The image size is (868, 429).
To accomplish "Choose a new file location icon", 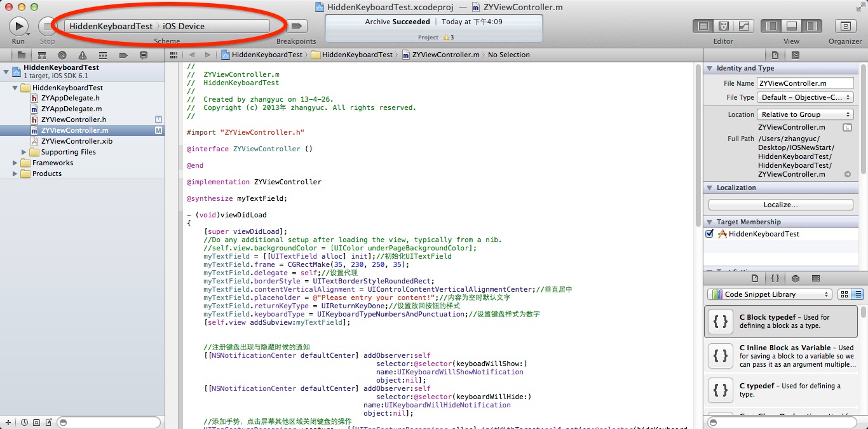I will coord(847,127).
